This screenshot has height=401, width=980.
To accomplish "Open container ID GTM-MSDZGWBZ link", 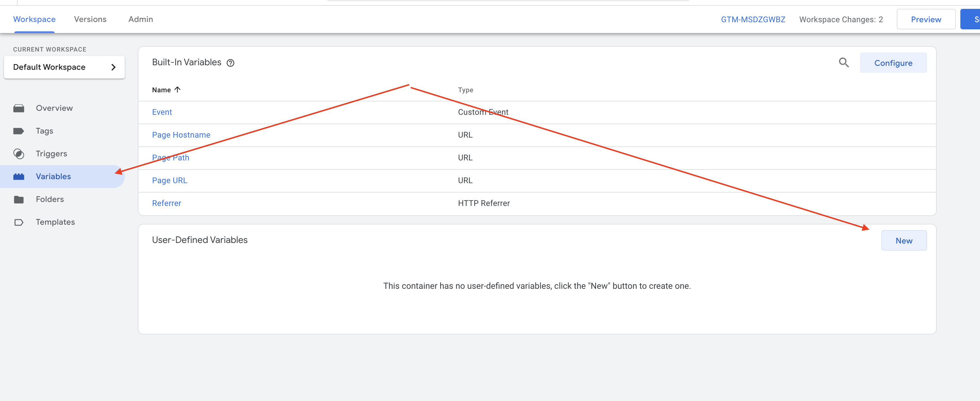I will pos(753,19).
